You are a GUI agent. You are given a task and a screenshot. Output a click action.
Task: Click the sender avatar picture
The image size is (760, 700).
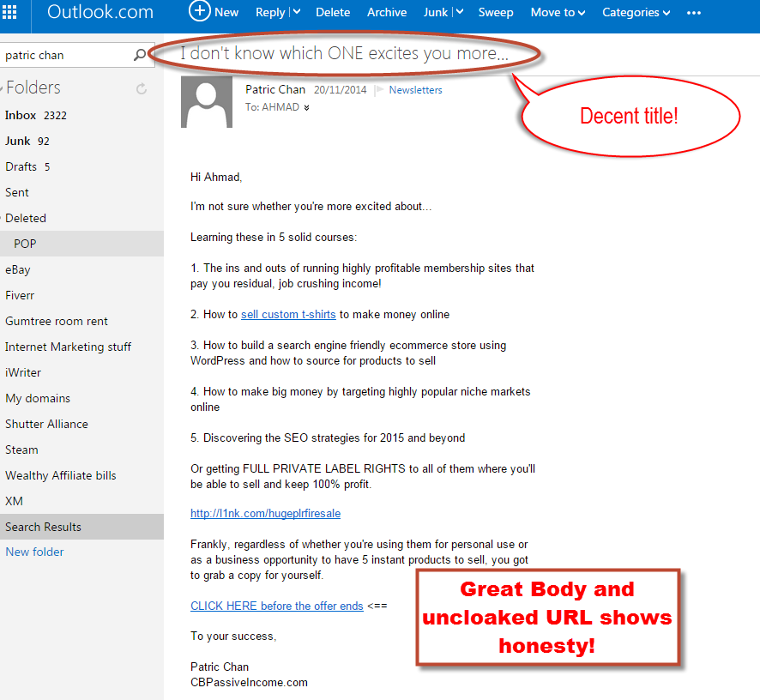(207, 102)
